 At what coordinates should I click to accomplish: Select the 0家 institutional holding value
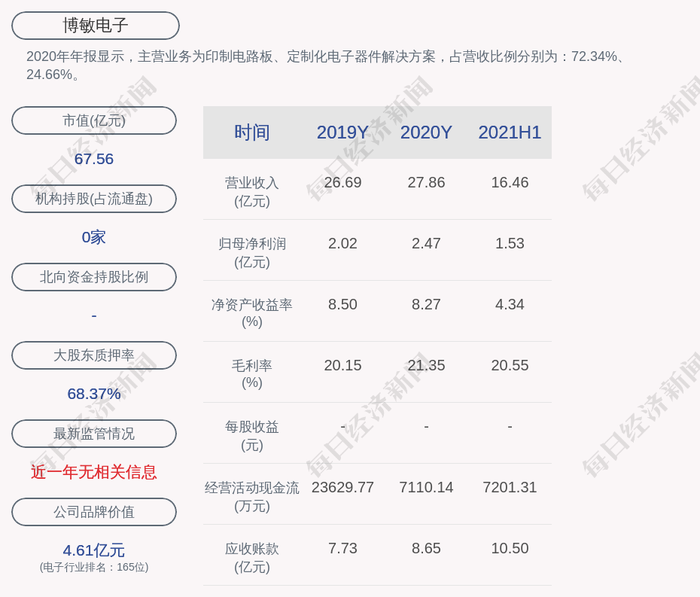(94, 237)
